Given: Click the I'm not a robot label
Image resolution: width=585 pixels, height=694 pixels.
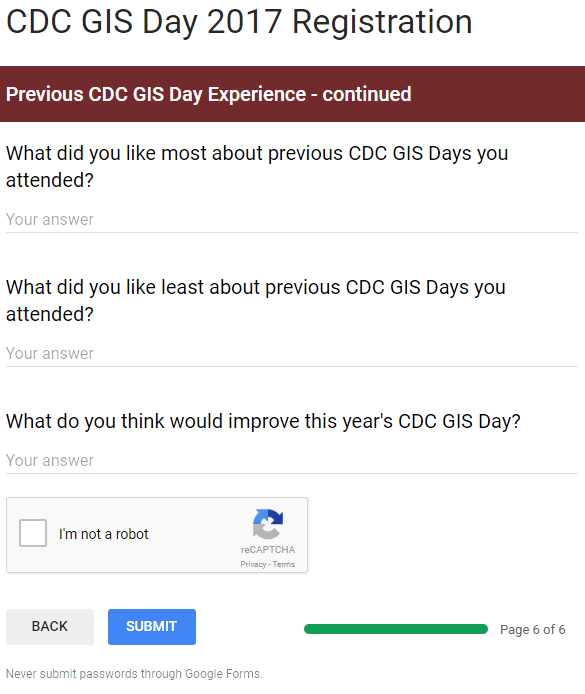Looking at the screenshot, I should coord(104,534).
